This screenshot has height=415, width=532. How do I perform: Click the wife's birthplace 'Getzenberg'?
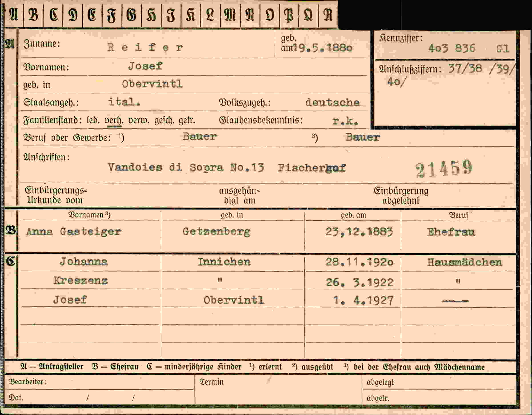tap(216, 232)
